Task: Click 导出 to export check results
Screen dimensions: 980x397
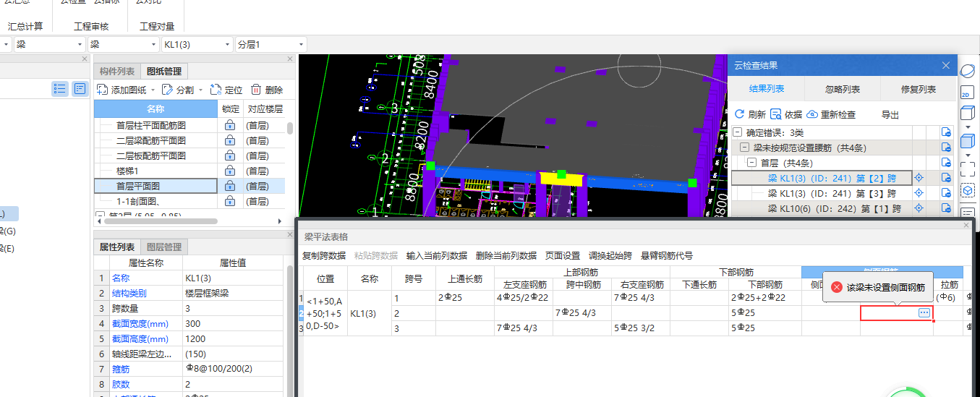Action: coord(890,114)
